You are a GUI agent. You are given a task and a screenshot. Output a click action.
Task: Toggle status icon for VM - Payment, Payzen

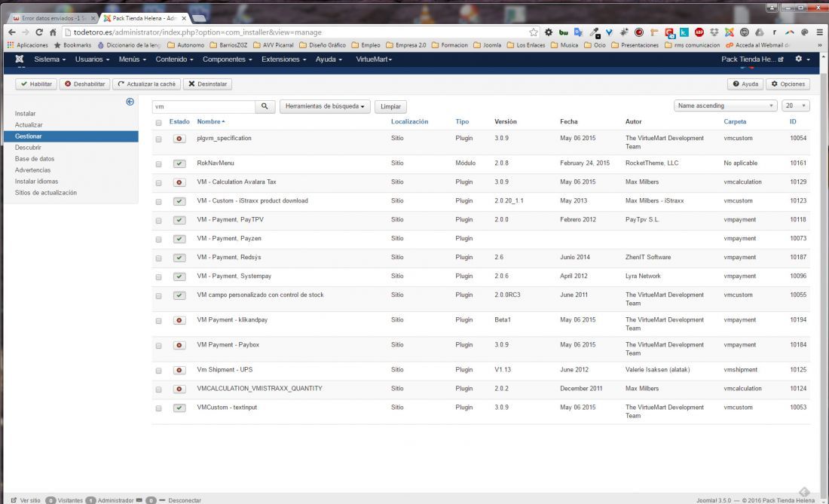pyautogui.click(x=179, y=239)
